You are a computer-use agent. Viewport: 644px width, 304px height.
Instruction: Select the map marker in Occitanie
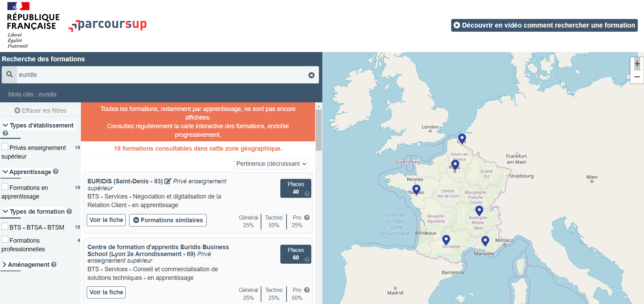coord(446,240)
